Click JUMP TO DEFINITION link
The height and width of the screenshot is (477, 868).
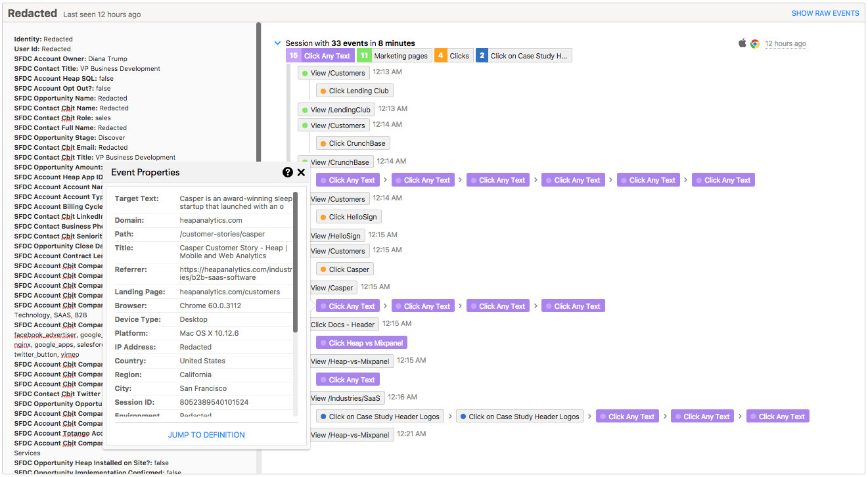[206, 435]
